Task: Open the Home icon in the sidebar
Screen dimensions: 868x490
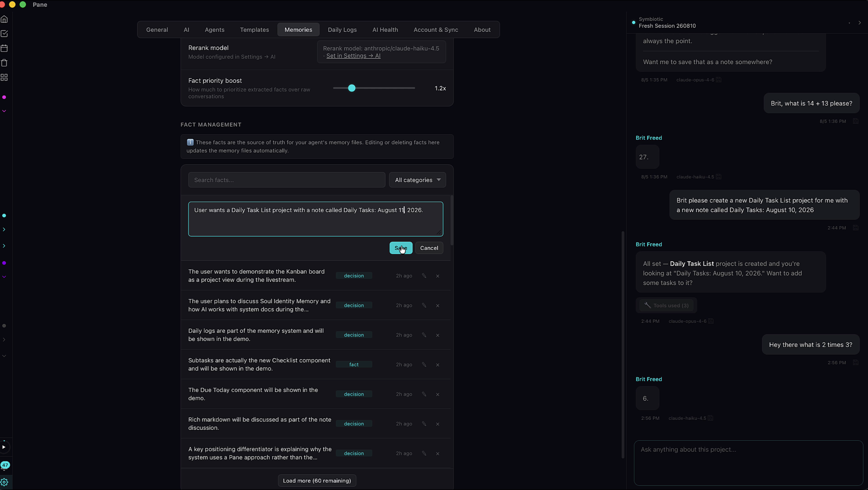Action: (x=4, y=19)
